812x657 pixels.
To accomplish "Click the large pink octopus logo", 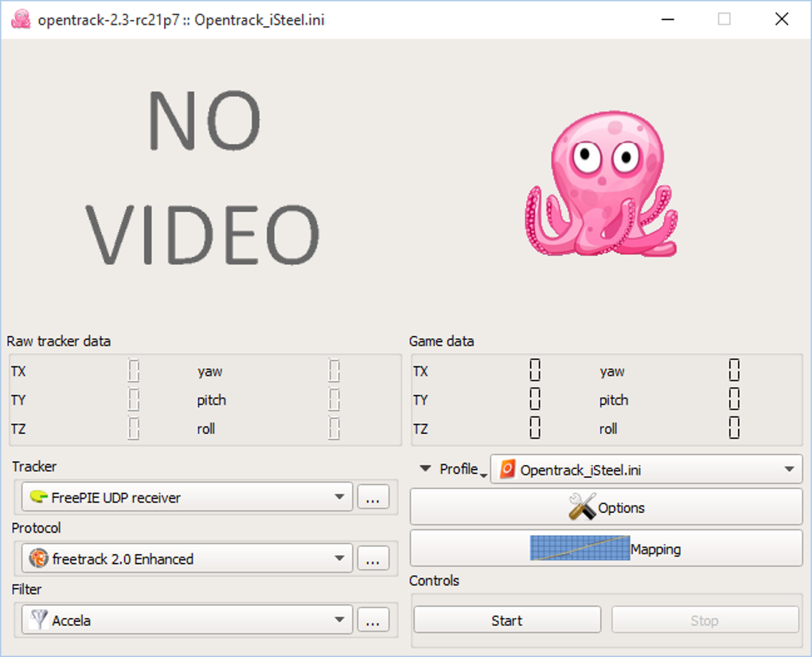I will (x=601, y=183).
